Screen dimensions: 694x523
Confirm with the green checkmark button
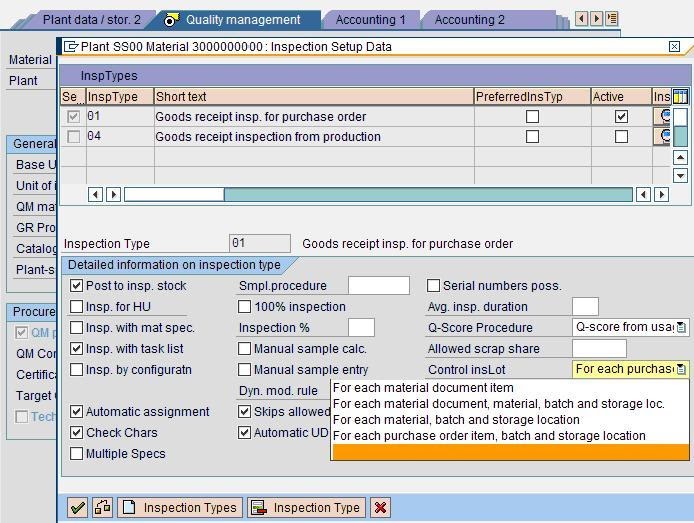(x=77, y=507)
